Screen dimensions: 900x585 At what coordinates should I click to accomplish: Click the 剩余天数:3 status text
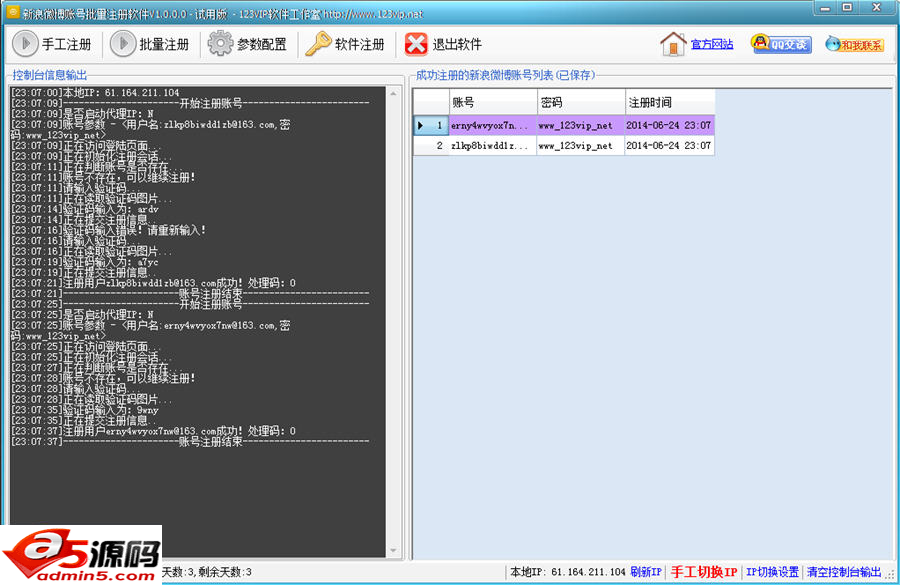point(225,572)
